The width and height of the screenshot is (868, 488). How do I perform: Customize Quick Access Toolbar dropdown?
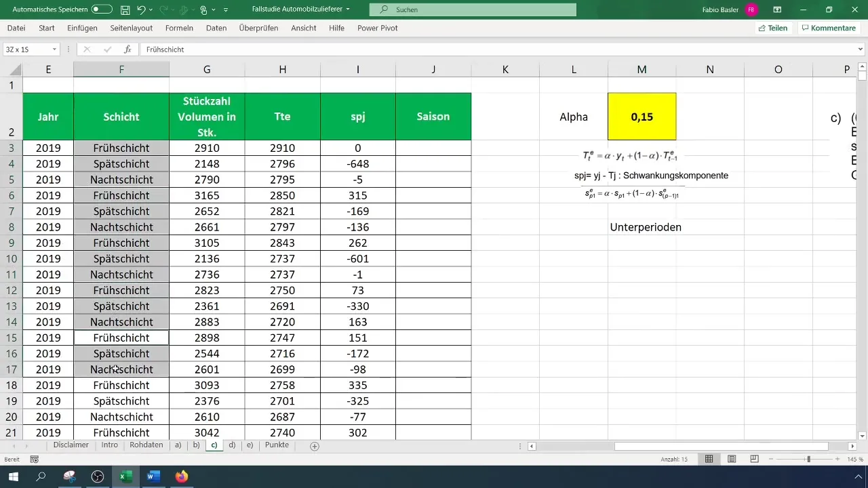pyautogui.click(x=226, y=10)
